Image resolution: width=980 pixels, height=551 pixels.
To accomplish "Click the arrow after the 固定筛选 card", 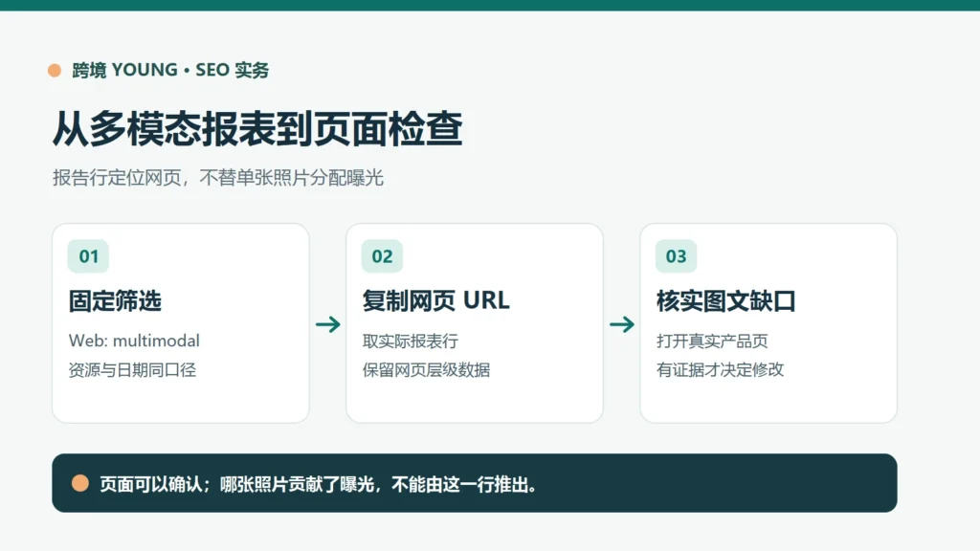I will pyautogui.click(x=328, y=324).
